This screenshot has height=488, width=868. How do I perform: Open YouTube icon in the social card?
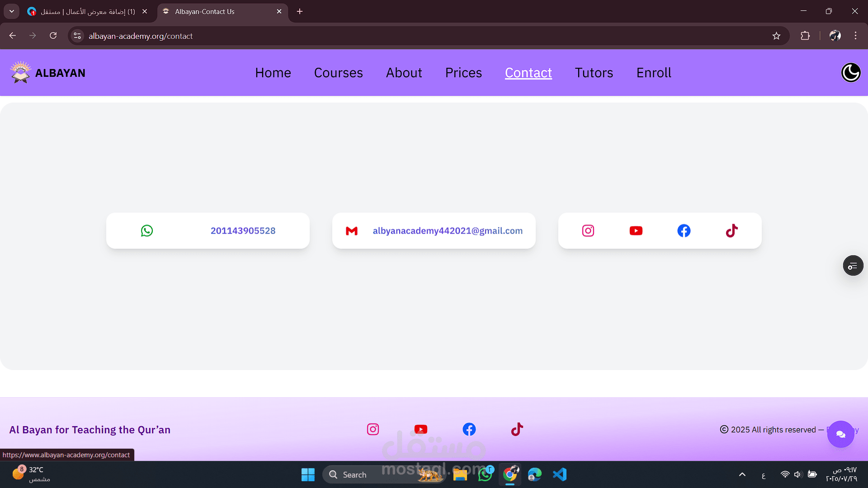[636, 231]
